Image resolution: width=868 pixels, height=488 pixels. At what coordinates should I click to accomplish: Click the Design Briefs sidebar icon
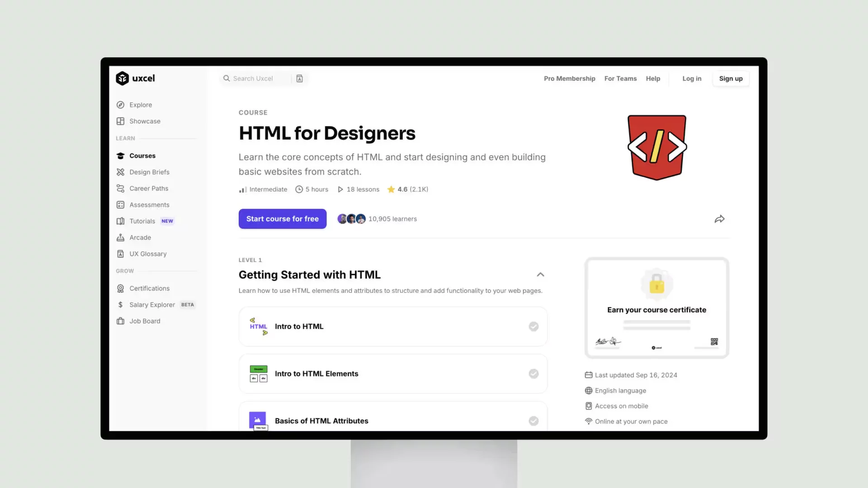point(120,172)
